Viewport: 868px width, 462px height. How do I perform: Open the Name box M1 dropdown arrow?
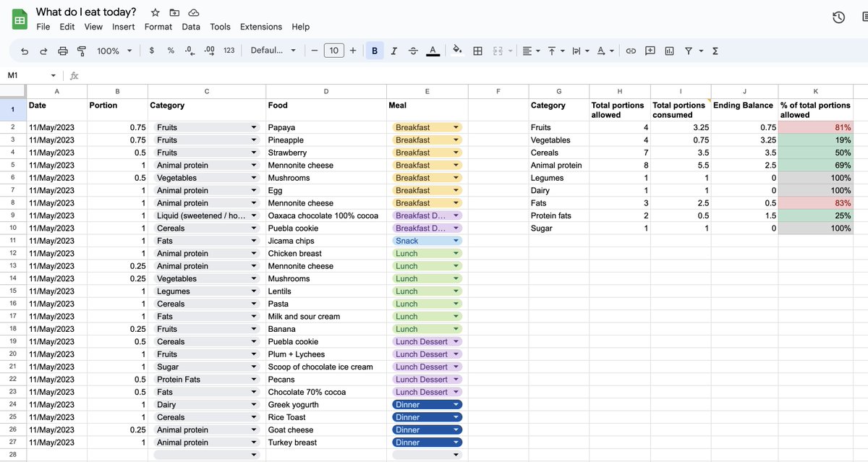coord(53,75)
